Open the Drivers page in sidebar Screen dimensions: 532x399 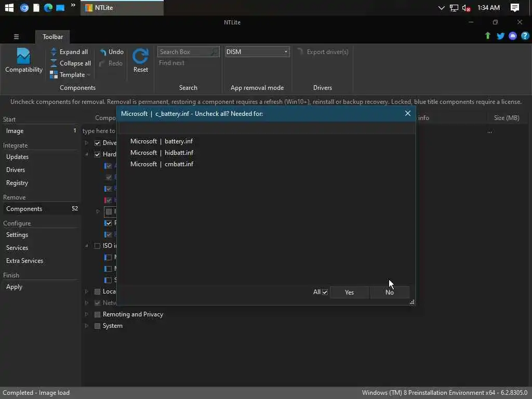pyautogui.click(x=41, y=170)
